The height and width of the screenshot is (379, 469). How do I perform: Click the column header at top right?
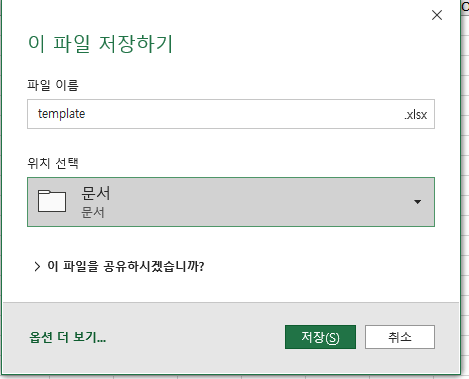(465, 7)
